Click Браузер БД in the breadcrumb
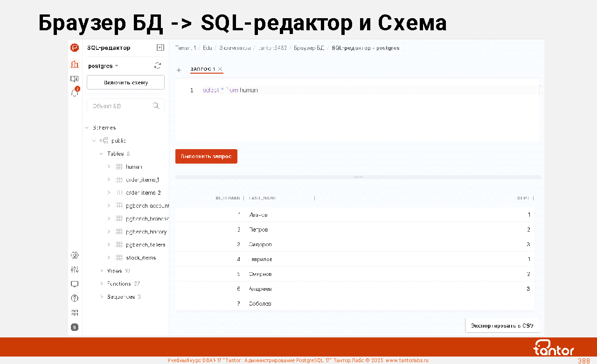 (x=309, y=48)
